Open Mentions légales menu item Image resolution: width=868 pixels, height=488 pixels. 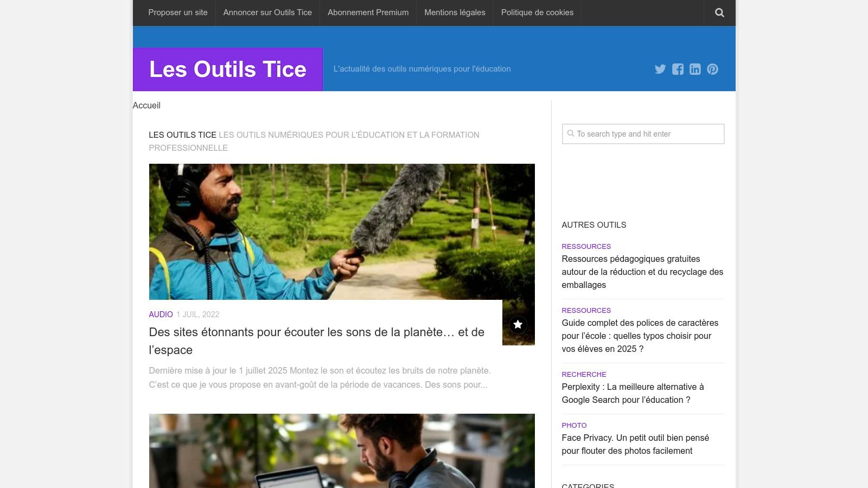click(455, 12)
